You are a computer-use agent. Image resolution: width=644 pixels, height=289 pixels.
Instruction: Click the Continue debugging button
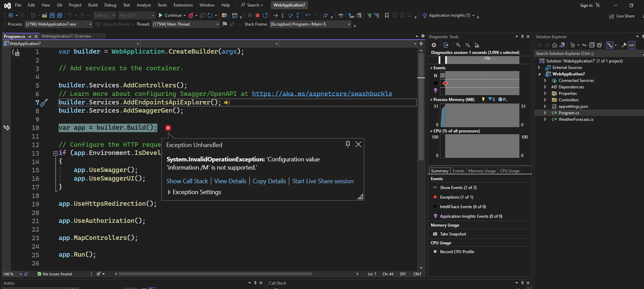point(170,15)
